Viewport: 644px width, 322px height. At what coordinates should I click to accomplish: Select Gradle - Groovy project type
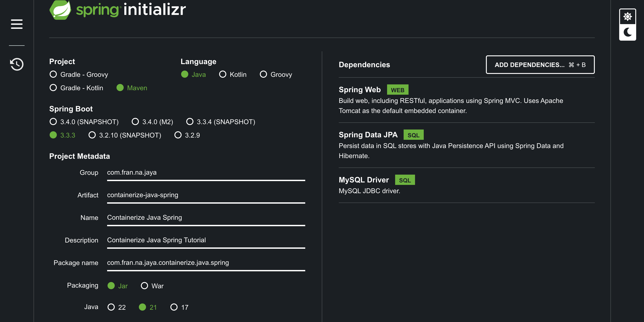79,74
